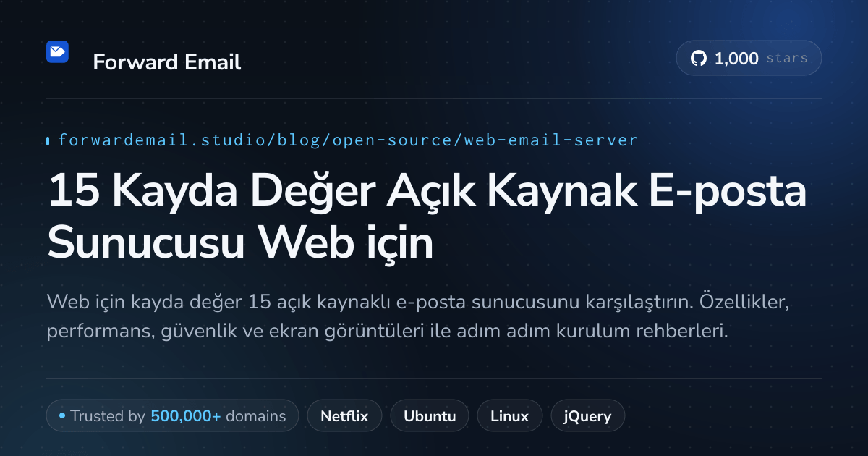
Task: Click the Forward Email envelope logo icon
Action: click(x=57, y=51)
